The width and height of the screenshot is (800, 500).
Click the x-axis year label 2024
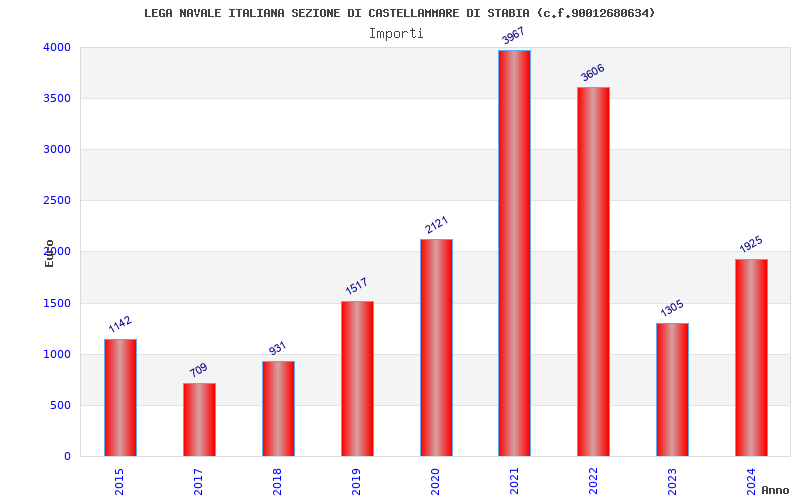coord(751,482)
